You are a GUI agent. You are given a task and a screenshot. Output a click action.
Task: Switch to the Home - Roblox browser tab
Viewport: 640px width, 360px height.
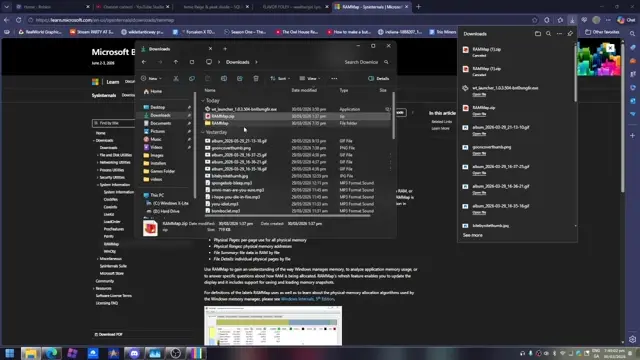(x=52, y=7)
